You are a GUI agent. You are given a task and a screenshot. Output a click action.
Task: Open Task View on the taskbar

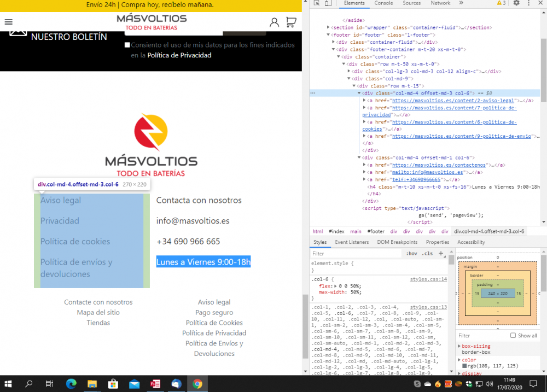pos(49,384)
